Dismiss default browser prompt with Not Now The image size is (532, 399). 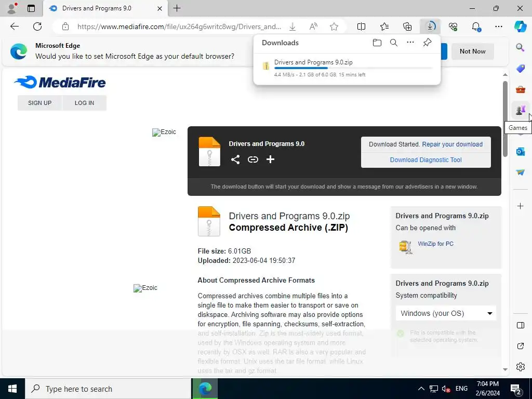(x=472, y=51)
